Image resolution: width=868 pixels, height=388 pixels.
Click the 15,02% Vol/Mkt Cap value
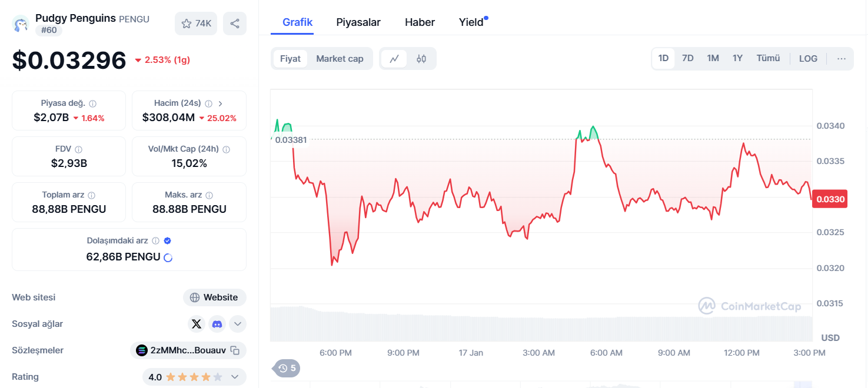189,163
